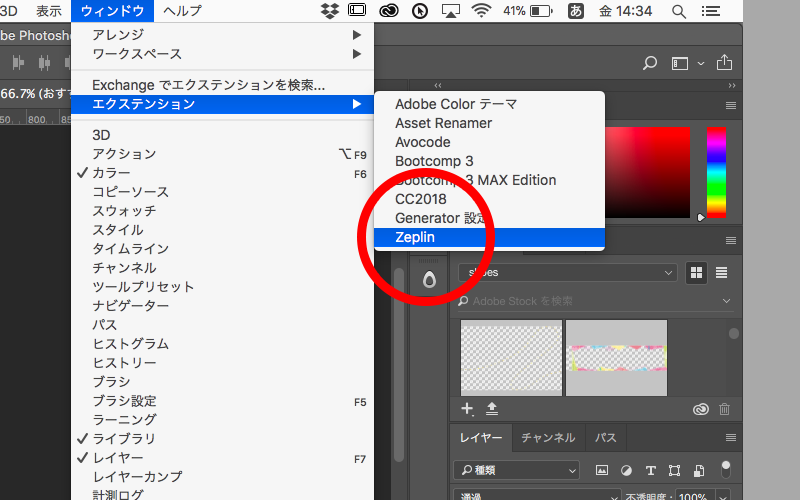Open the ウィンドウ menu
Image resolution: width=800 pixels, height=500 pixels.
(x=112, y=11)
